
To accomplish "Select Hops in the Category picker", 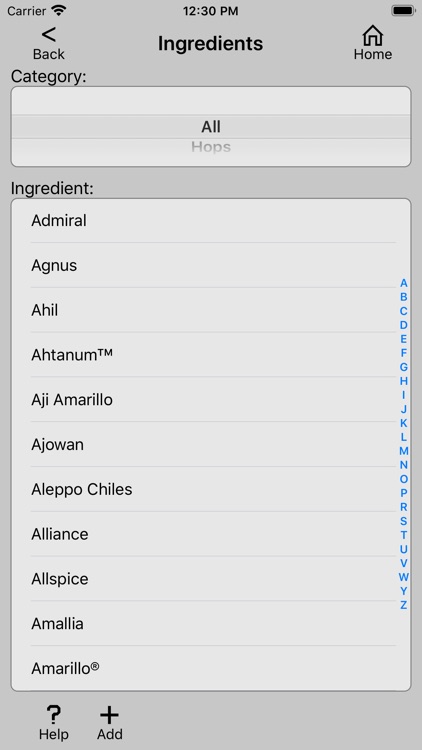I will (211, 147).
